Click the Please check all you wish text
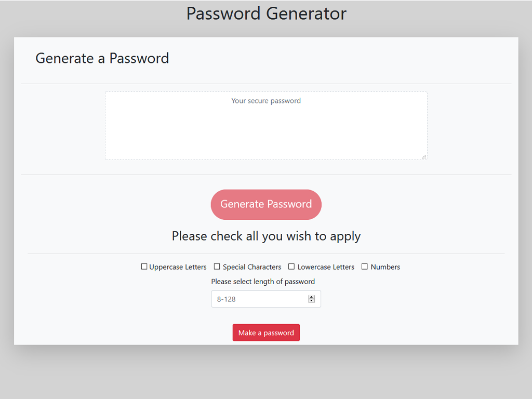The width and height of the screenshot is (532, 399). (x=266, y=236)
